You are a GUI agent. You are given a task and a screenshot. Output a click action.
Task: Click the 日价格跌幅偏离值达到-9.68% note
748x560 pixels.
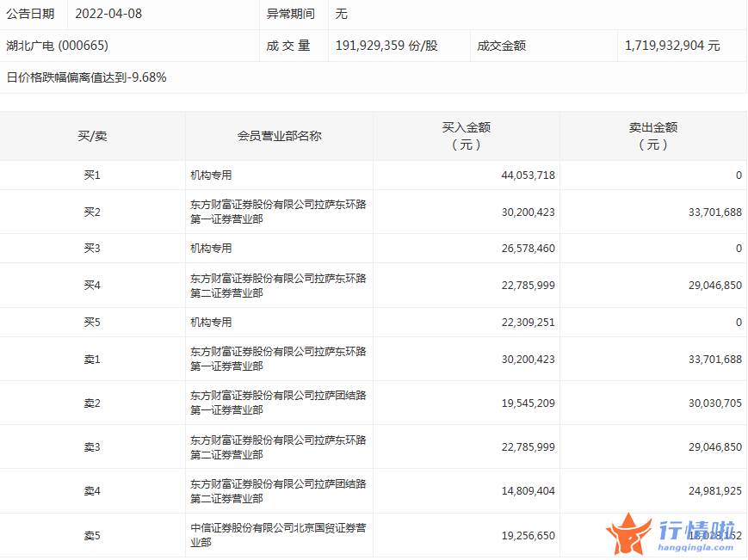click(x=86, y=77)
